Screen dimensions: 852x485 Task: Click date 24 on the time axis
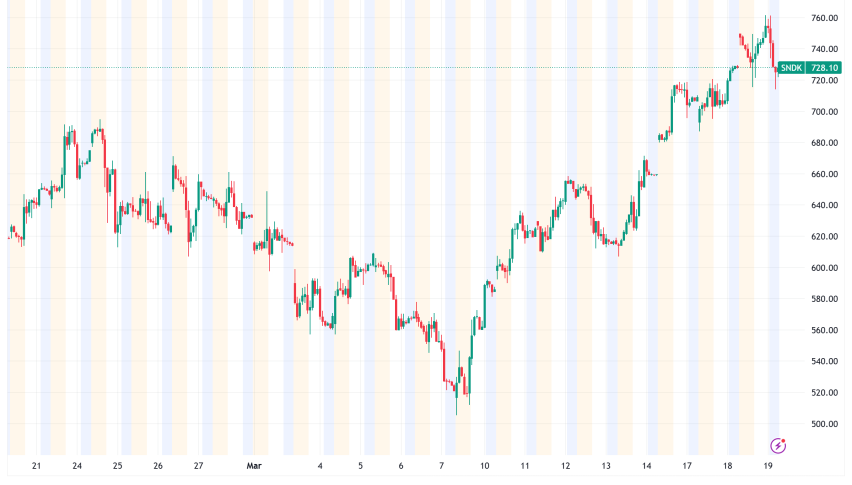(76, 466)
